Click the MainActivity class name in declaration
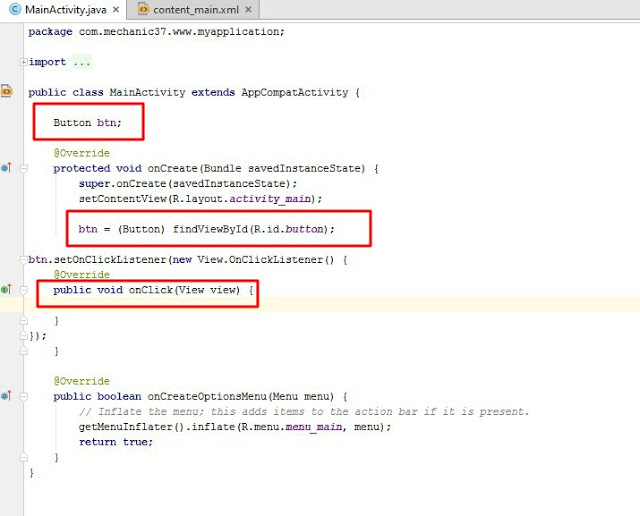The height and width of the screenshot is (516, 640). pos(147,92)
